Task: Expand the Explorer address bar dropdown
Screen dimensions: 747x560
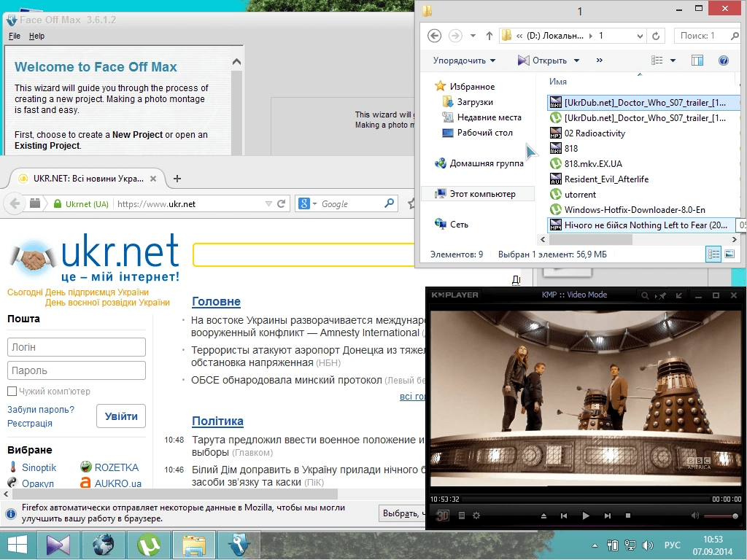Action: click(x=640, y=36)
